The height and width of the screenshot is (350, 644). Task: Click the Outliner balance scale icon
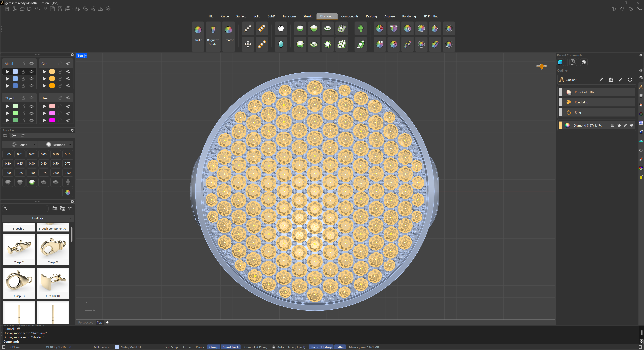tap(611, 80)
